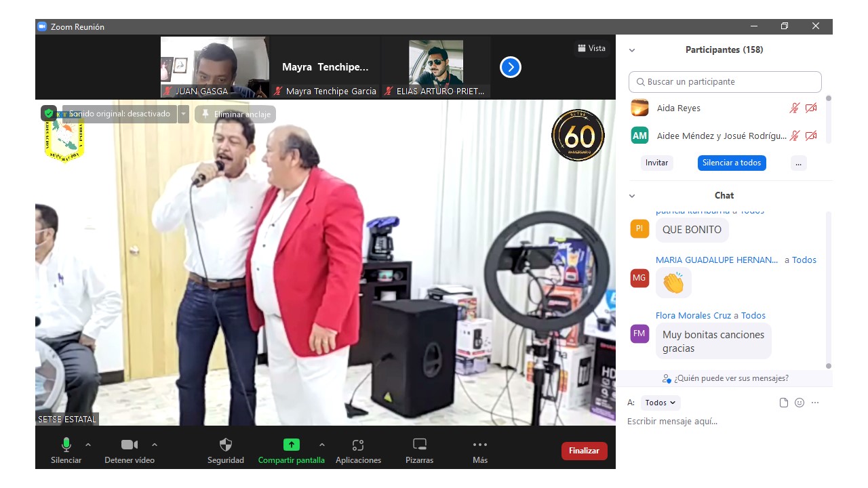Focus the Escribir mensaje aquí field
868x488 pixels.
click(724, 422)
